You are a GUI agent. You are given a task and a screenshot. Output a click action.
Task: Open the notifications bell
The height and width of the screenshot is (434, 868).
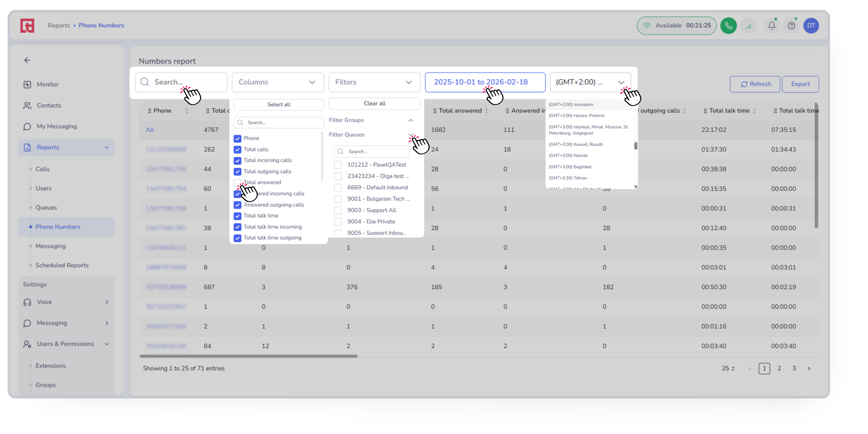tap(772, 26)
